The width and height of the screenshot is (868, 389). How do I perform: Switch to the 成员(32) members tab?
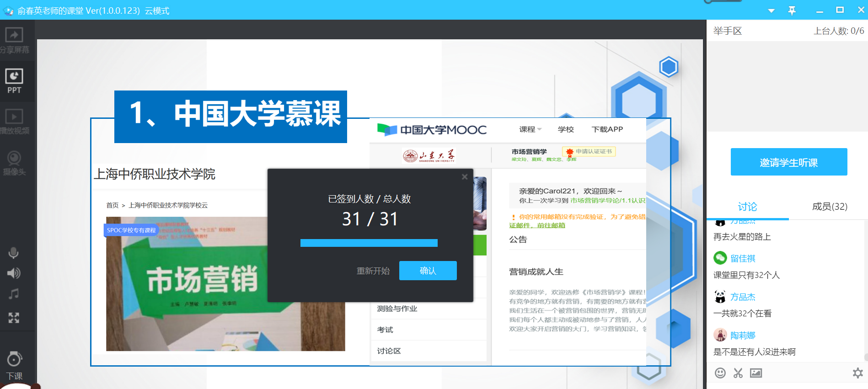point(830,207)
